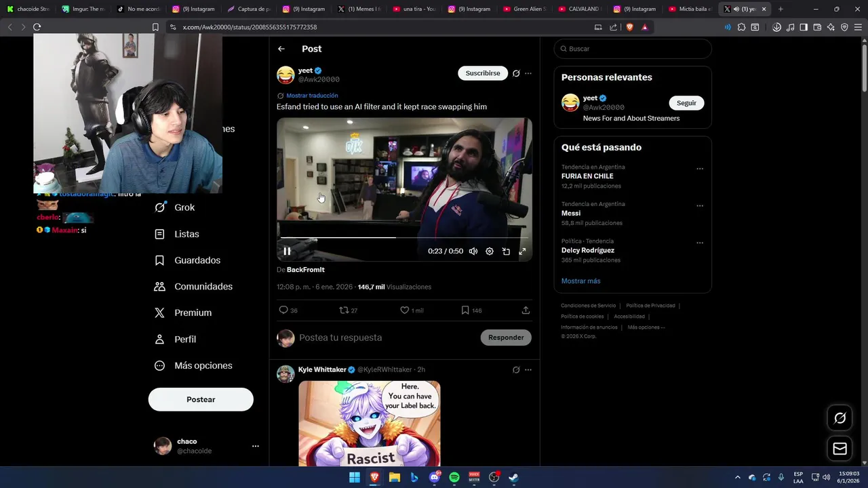Open Kyle Whittaker's profile name
This screenshot has width=868, height=488.
pyautogui.click(x=322, y=369)
